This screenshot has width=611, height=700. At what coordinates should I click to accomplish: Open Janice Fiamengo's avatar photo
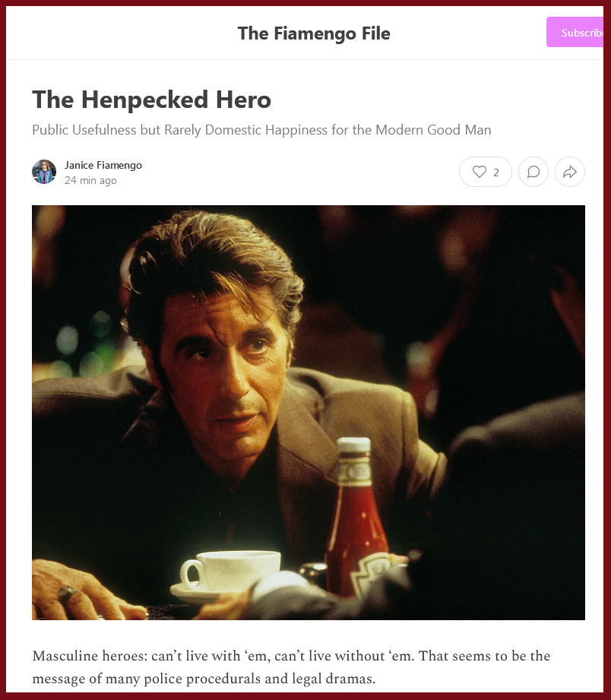(x=44, y=172)
